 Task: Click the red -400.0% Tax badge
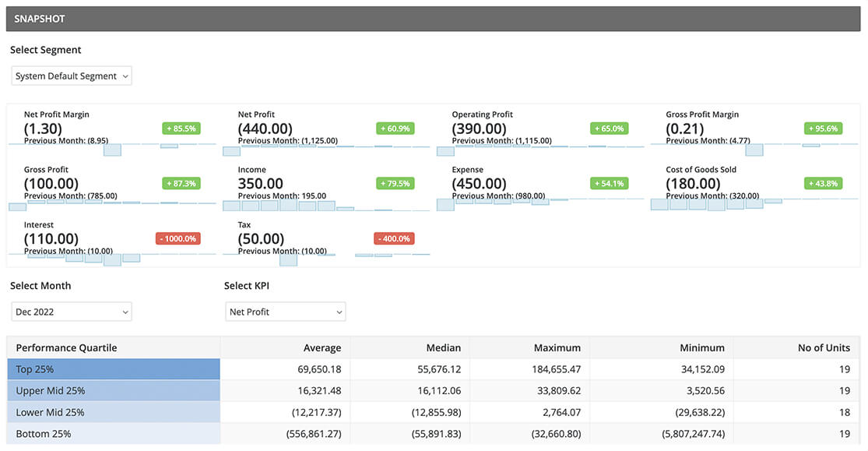(x=394, y=239)
